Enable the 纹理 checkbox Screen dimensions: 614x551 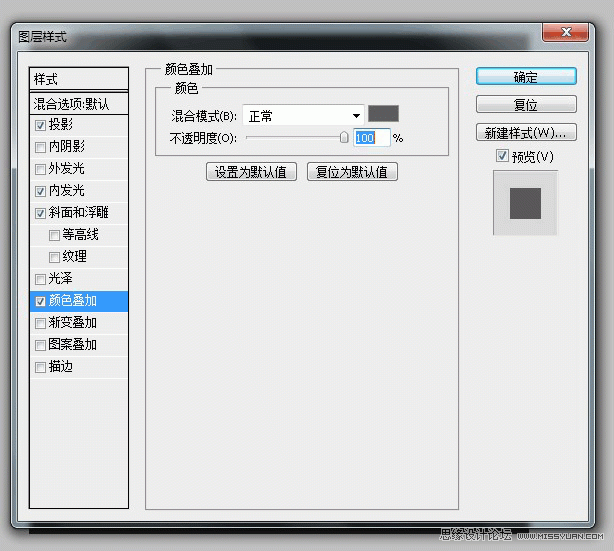click(54, 257)
